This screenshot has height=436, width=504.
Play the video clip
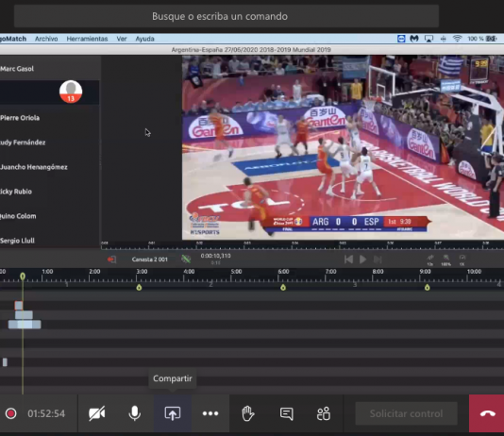(362, 260)
